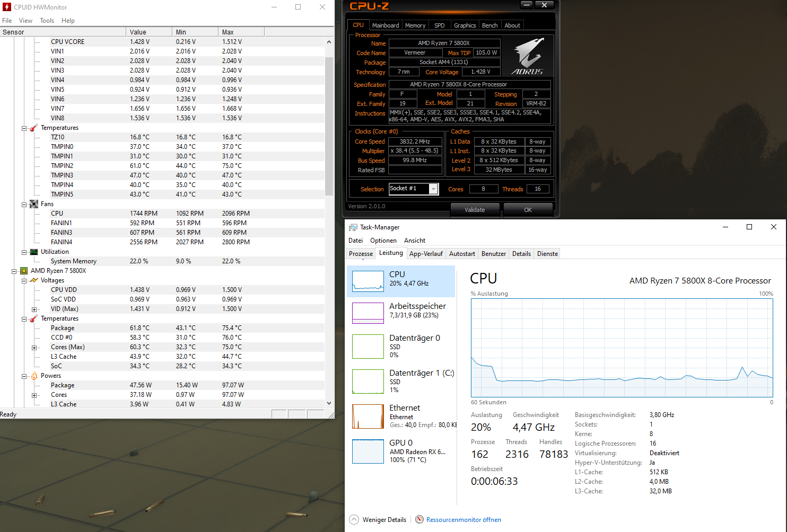This screenshot has width=787, height=532.
Task: Collapse the upper Temperatures tree node
Action: tap(24, 128)
